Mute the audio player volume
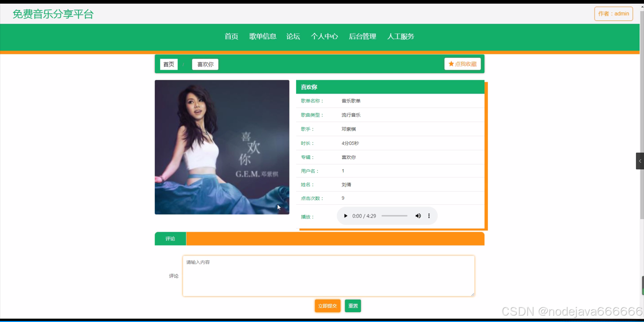Screen dimensions: 644x322 click(x=418, y=216)
